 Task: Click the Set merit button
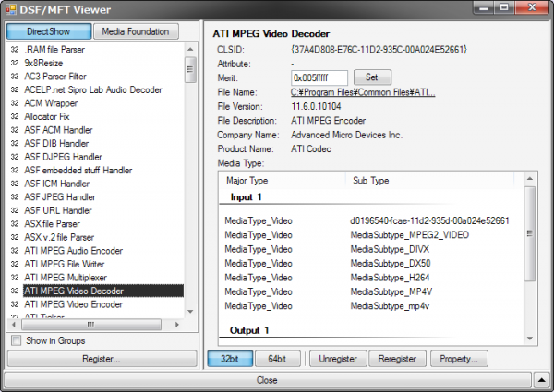[x=372, y=77]
